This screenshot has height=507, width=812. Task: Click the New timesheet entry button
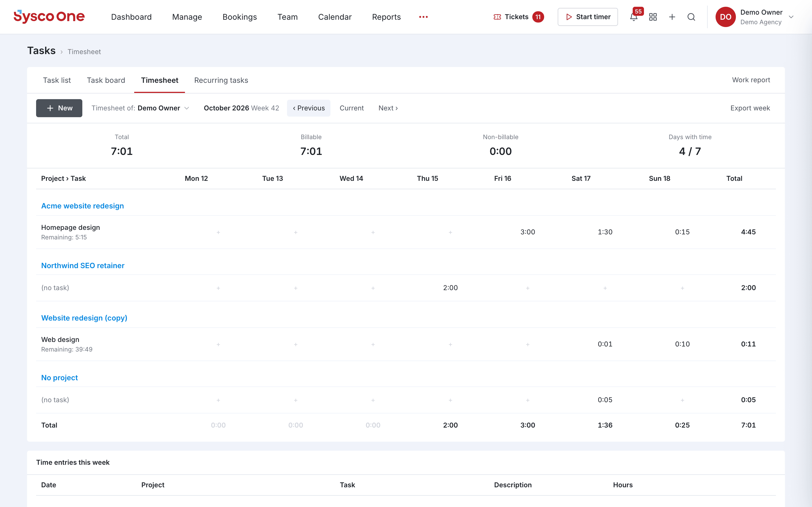pyautogui.click(x=59, y=108)
